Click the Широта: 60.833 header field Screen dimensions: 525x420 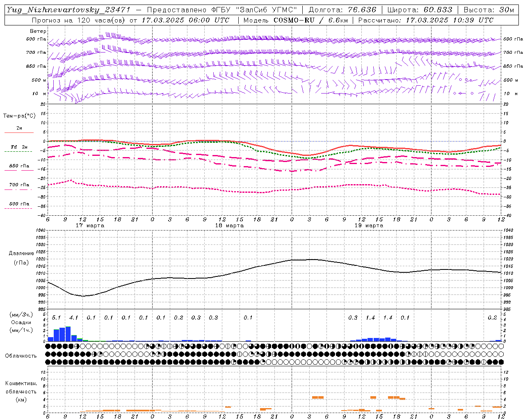click(420, 10)
